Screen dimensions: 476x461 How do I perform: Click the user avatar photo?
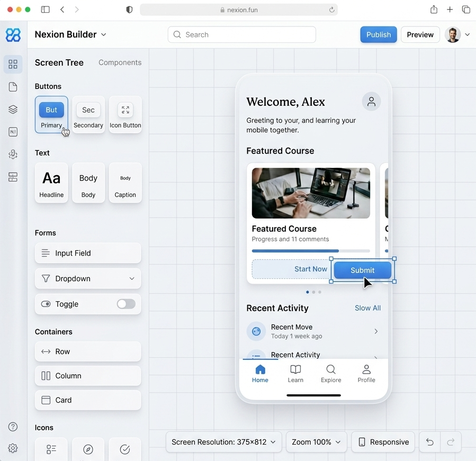[x=453, y=34]
